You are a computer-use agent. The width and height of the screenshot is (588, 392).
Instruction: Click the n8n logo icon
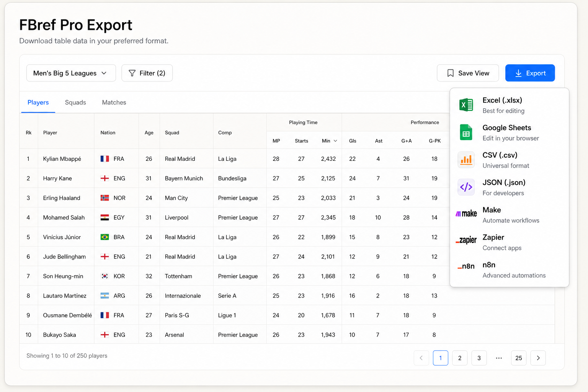(466, 266)
